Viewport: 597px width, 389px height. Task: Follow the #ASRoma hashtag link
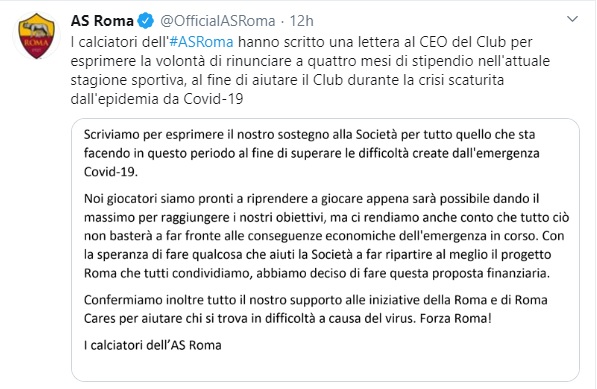point(201,42)
